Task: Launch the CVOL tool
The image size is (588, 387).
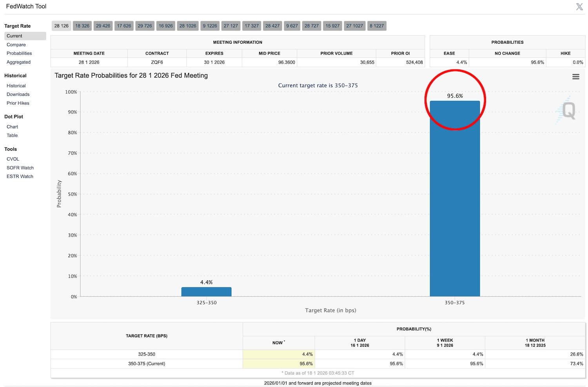Action: tap(13, 159)
